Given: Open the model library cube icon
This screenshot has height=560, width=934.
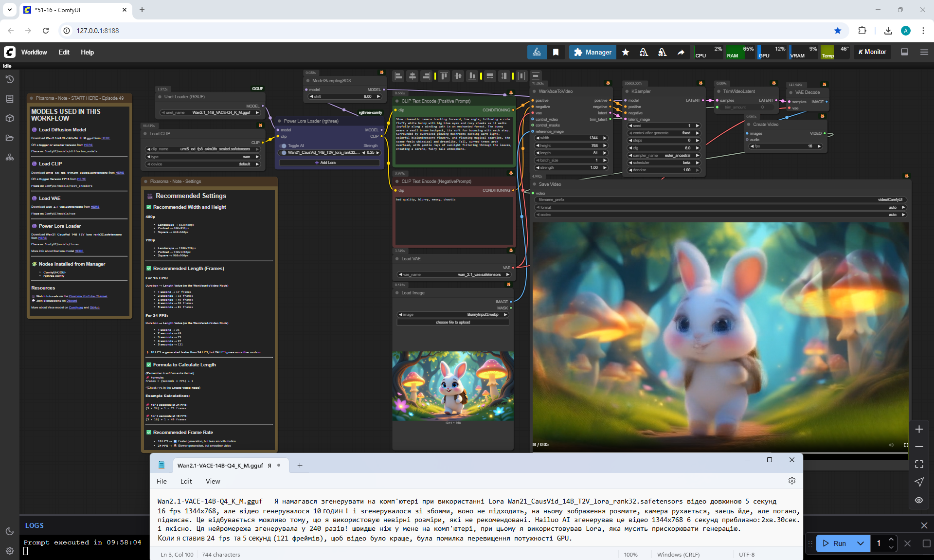Looking at the screenshot, I should [x=10, y=118].
